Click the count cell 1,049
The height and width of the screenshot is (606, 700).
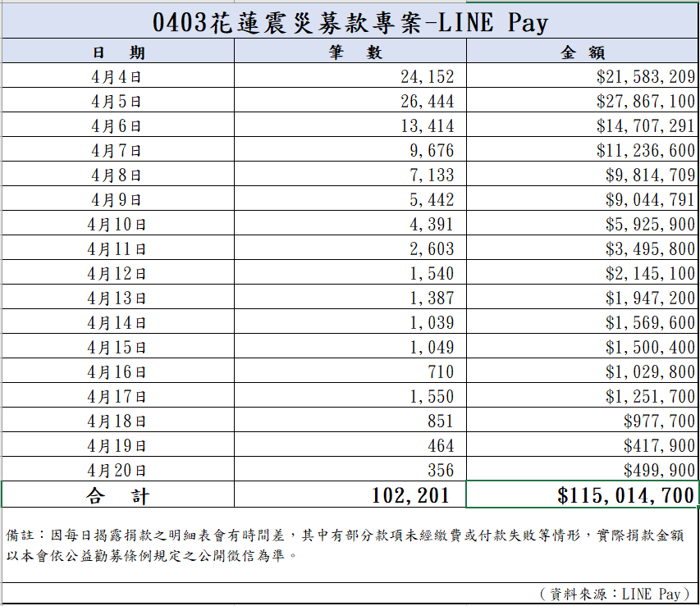click(x=350, y=345)
